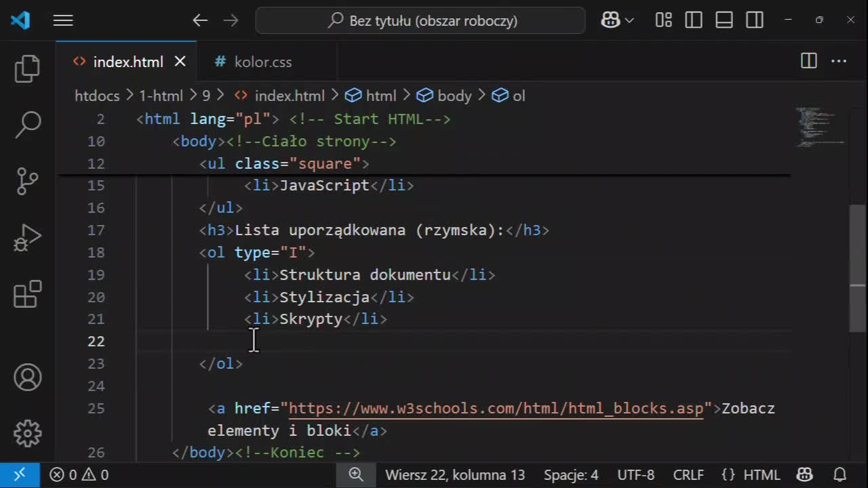Screen dimensions: 868x488
Task: Switch to the index.html tab
Action: (127, 62)
